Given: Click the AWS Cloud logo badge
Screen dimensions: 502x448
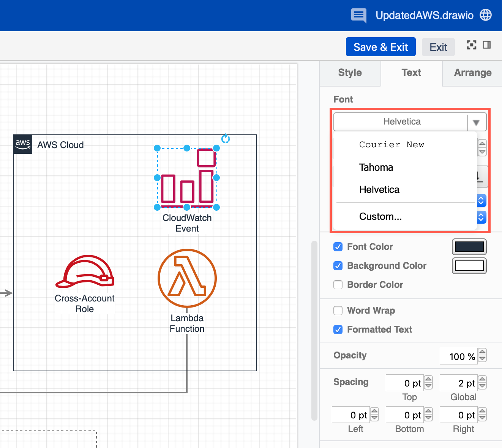Looking at the screenshot, I should click(x=22, y=144).
